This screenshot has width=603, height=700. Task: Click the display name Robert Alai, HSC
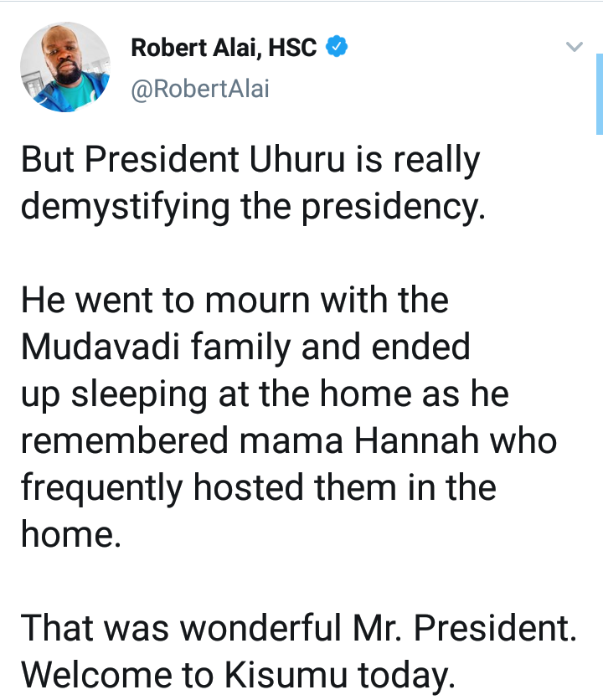point(224,48)
